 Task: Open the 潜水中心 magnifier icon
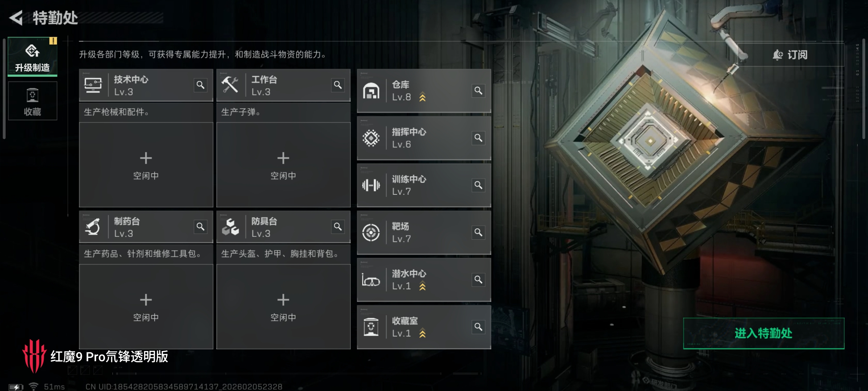(x=478, y=280)
